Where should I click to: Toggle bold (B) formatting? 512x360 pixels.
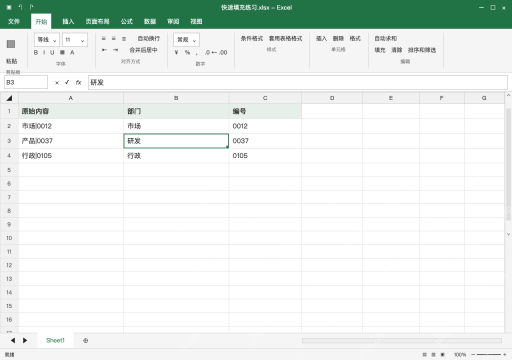(36, 52)
